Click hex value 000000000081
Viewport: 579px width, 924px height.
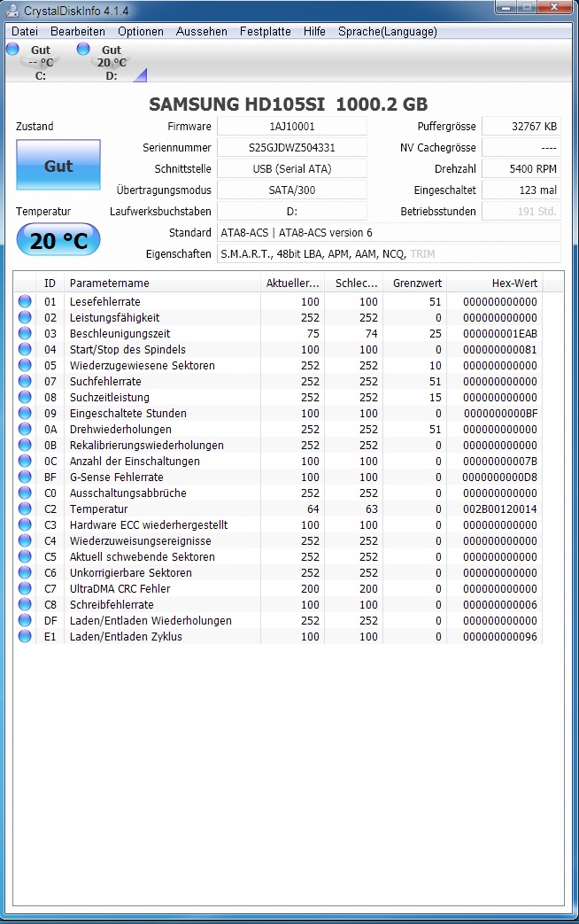coord(500,349)
